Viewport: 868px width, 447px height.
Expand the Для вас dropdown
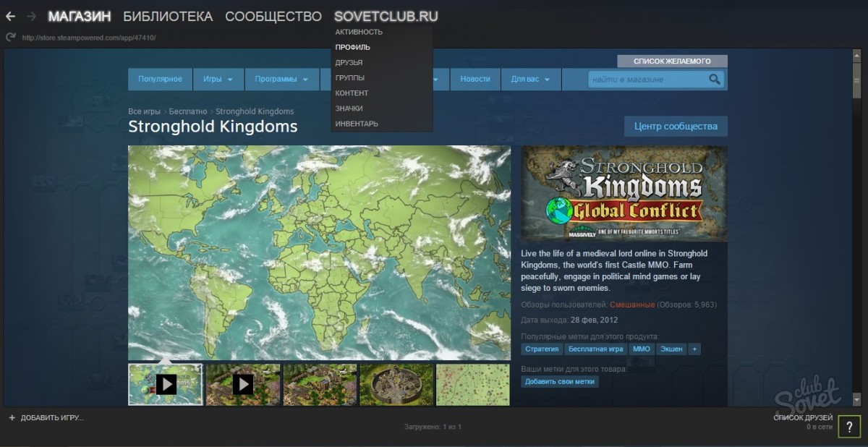tap(531, 80)
